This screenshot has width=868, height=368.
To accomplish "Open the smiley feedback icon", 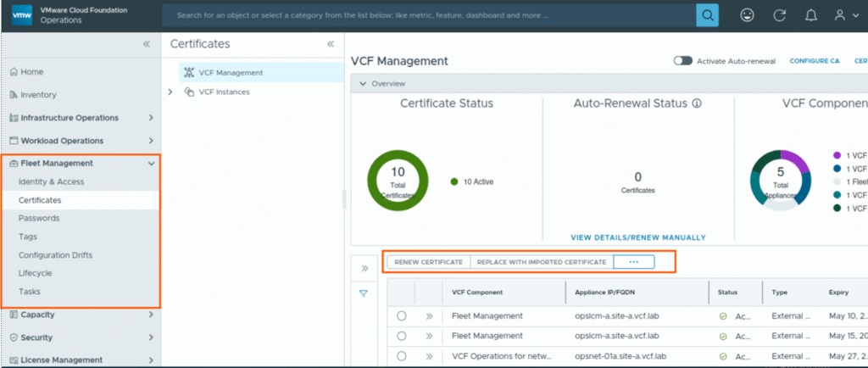I will [747, 15].
